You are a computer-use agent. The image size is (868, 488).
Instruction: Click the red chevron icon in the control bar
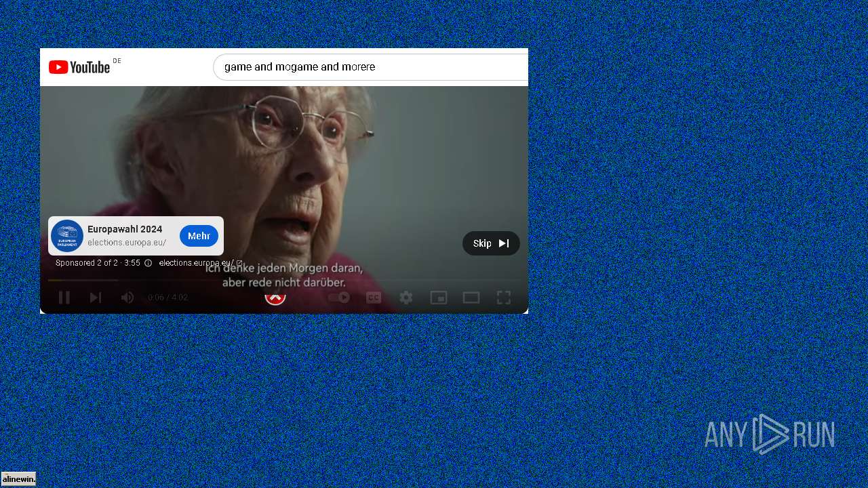[x=275, y=298]
